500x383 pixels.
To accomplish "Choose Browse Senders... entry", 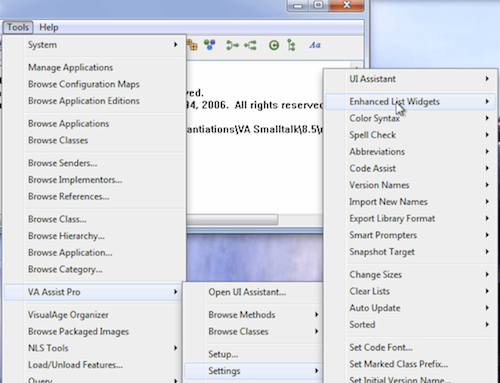I will tap(94, 163).
